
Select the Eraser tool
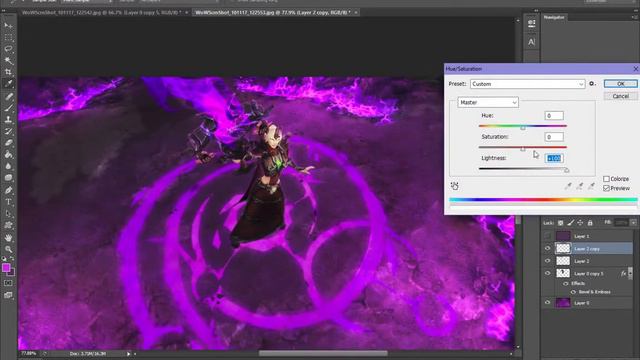(x=8, y=143)
